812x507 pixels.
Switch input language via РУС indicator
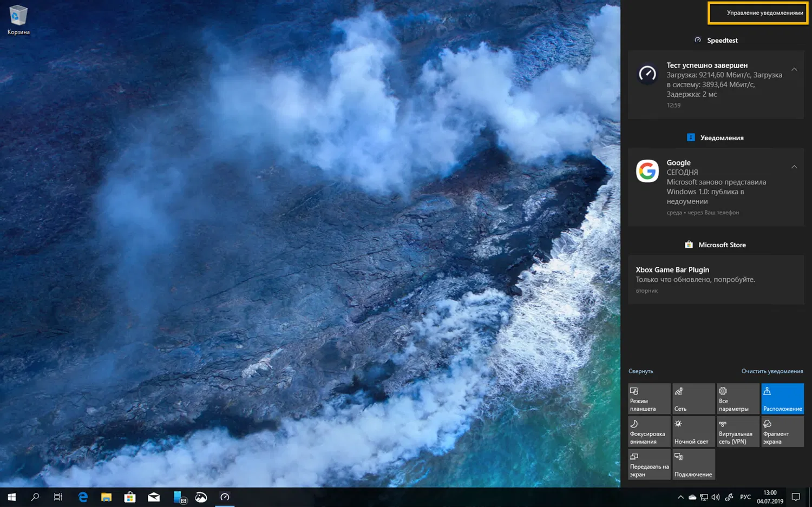coord(745,497)
